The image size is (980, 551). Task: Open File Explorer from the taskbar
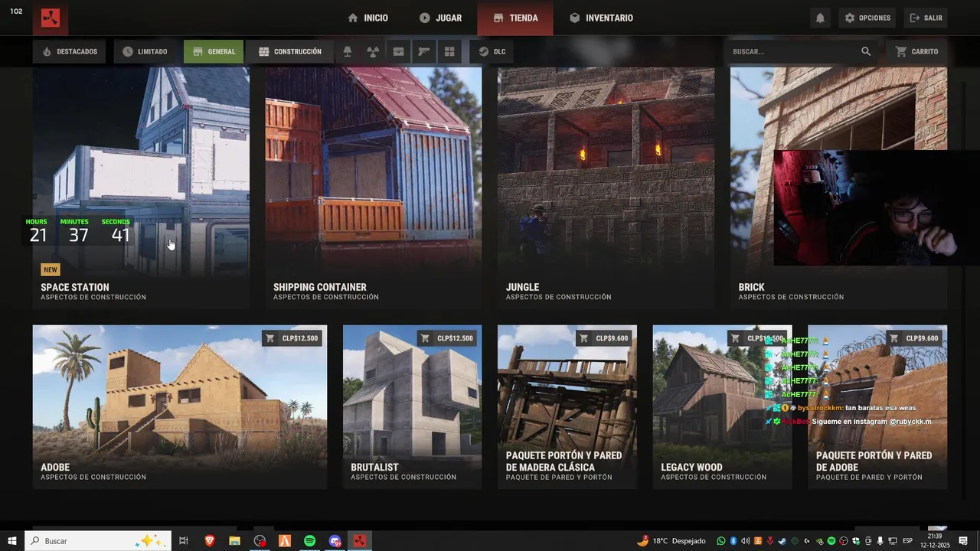(234, 541)
